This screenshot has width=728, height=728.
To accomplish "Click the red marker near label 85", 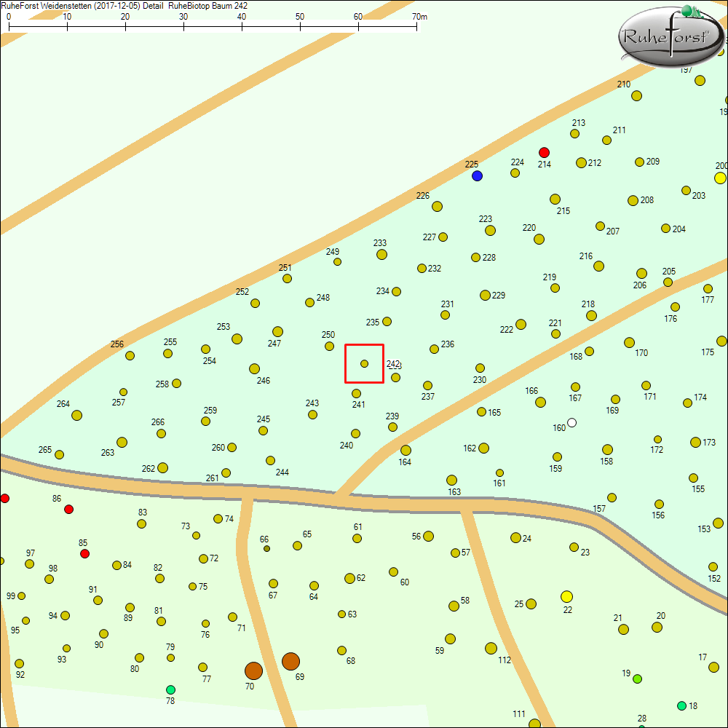I will (x=85, y=553).
